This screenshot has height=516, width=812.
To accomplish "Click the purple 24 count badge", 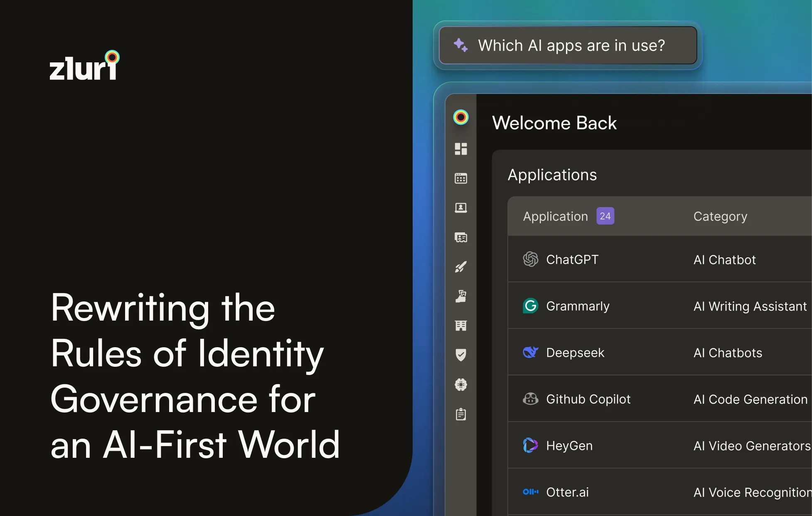I will click(x=605, y=216).
